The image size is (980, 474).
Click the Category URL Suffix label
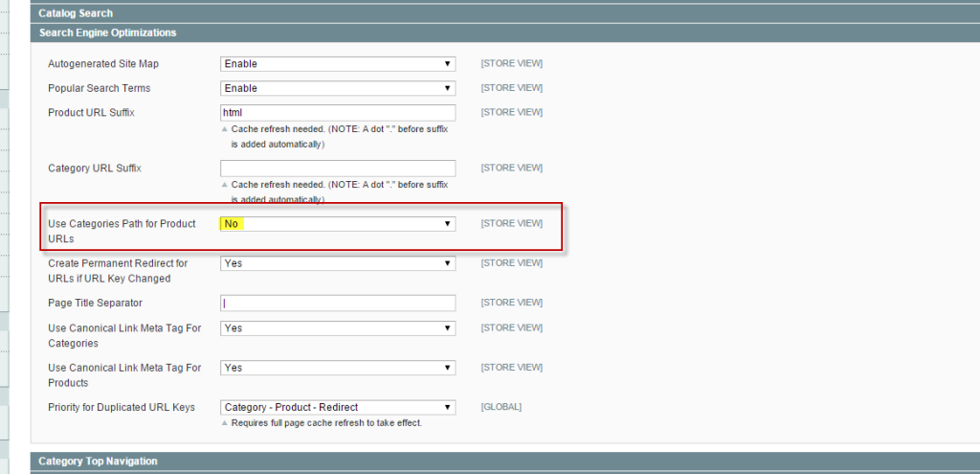[95, 169]
